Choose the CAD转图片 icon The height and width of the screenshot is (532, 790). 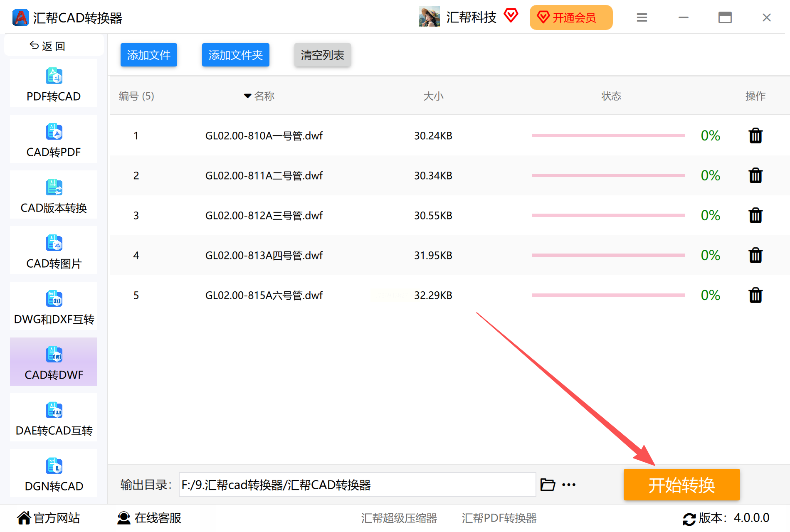pyautogui.click(x=54, y=243)
